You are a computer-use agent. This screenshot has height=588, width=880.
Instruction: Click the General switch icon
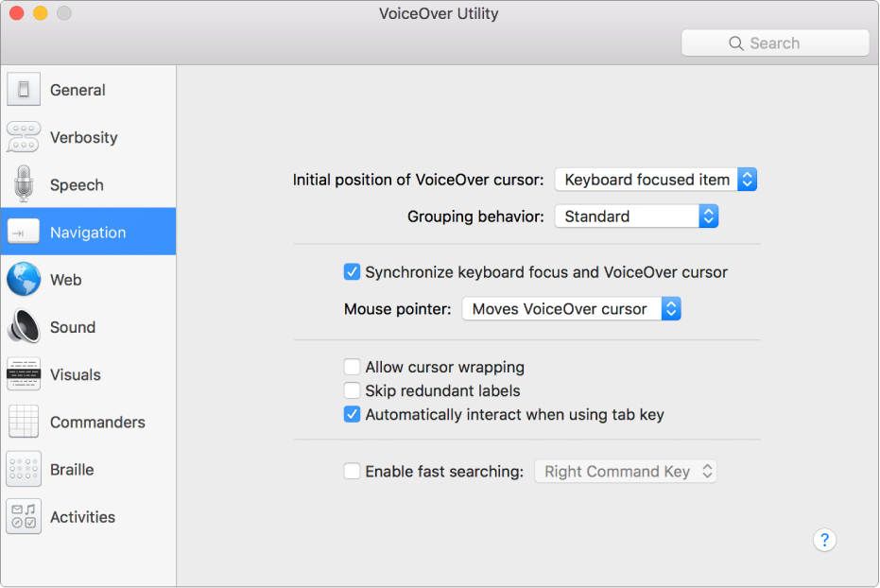24,90
